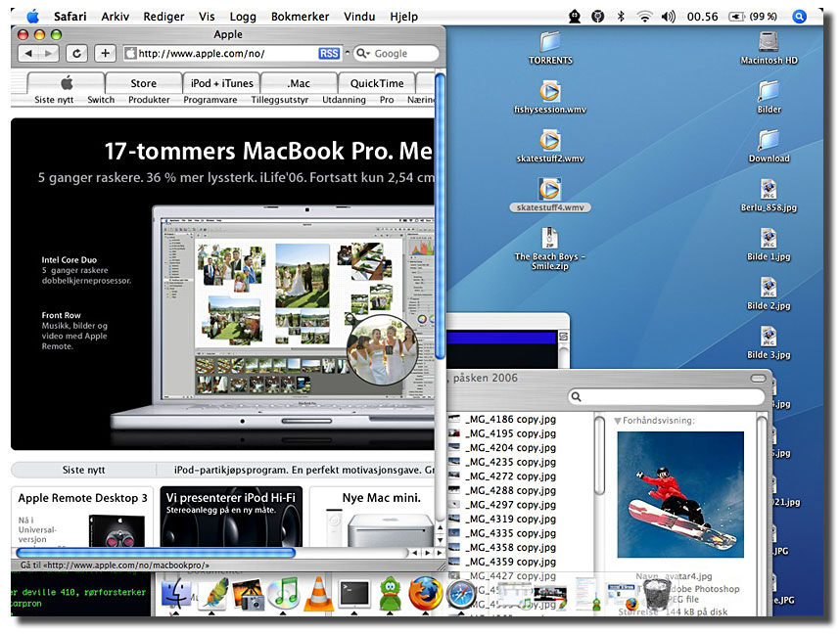The image size is (840, 634).
Task: Select the Bilder folder on the desktop
Action: click(x=769, y=98)
